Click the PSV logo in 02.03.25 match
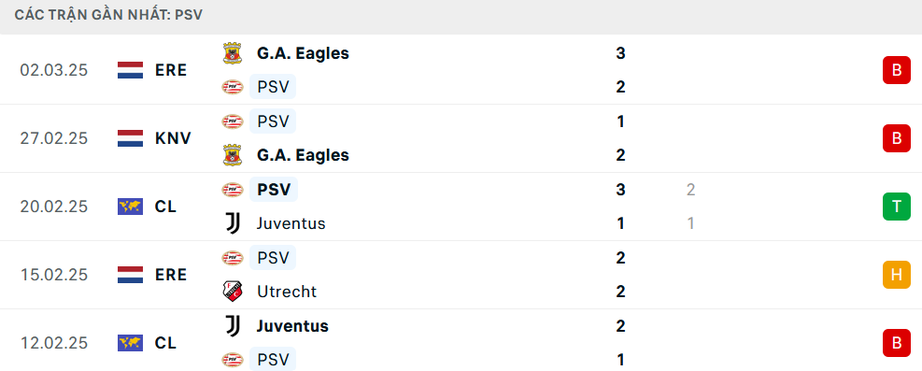 (x=232, y=87)
